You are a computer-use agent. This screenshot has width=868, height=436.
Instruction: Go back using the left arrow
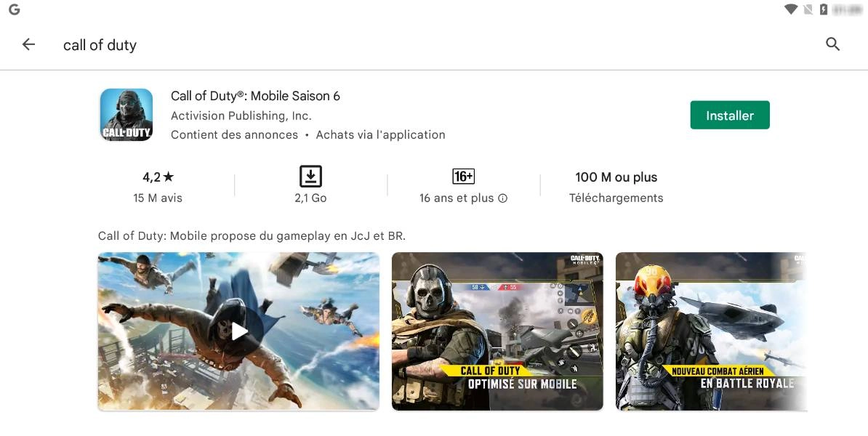tap(29, 44)
